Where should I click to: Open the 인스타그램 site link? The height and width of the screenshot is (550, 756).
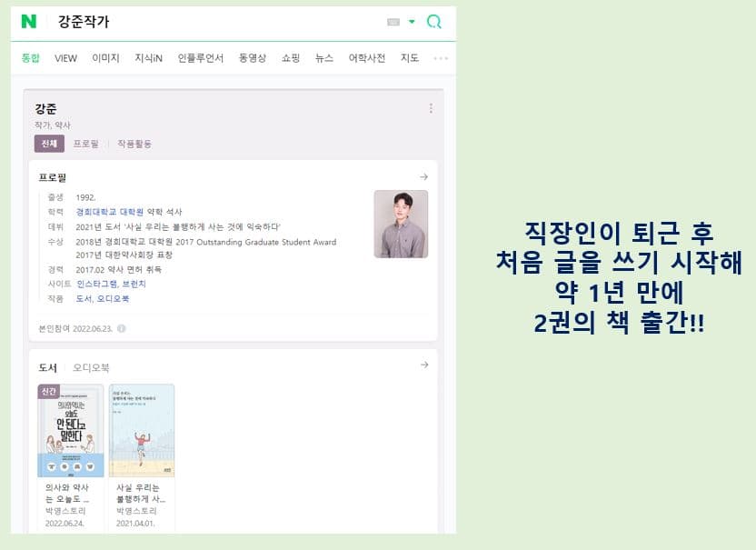tap(96, 284)
